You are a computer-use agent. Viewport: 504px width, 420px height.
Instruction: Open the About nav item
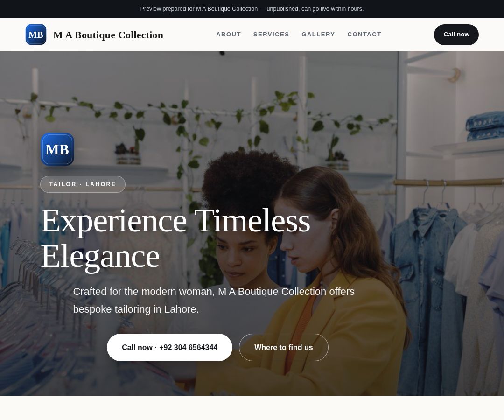(x=228, y=35)
